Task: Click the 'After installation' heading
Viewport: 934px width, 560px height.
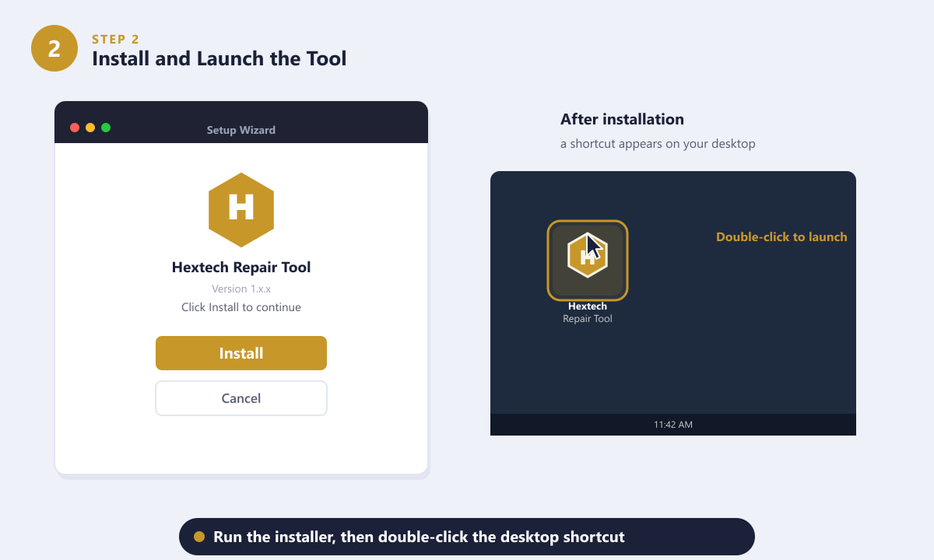Action: click(x=622, y=119)
